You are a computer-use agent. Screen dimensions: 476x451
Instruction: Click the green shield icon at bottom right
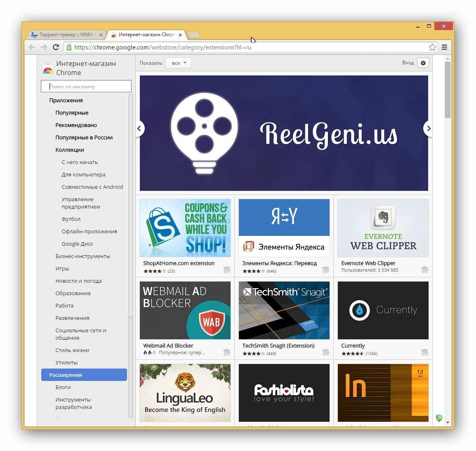[439, 418]
